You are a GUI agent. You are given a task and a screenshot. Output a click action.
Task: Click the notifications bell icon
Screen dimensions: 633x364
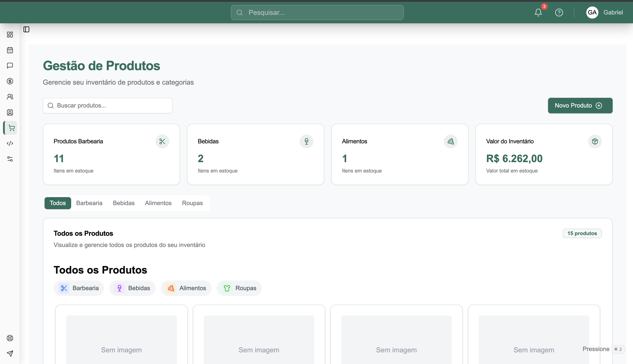coord(538,13)
